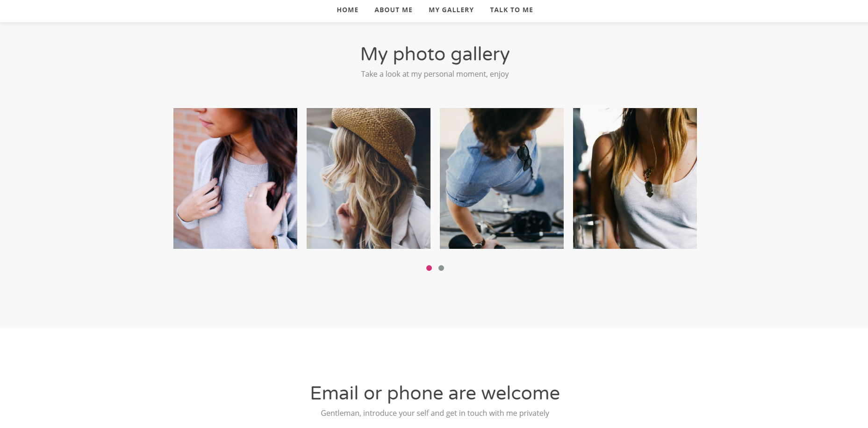Click the sunglasses hanging on the denim shirt
Screen dimensions: 868x428
click(525, 158)
